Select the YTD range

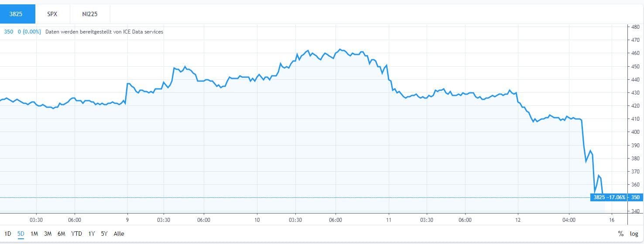pyautogui.click(x=76, y=234)
